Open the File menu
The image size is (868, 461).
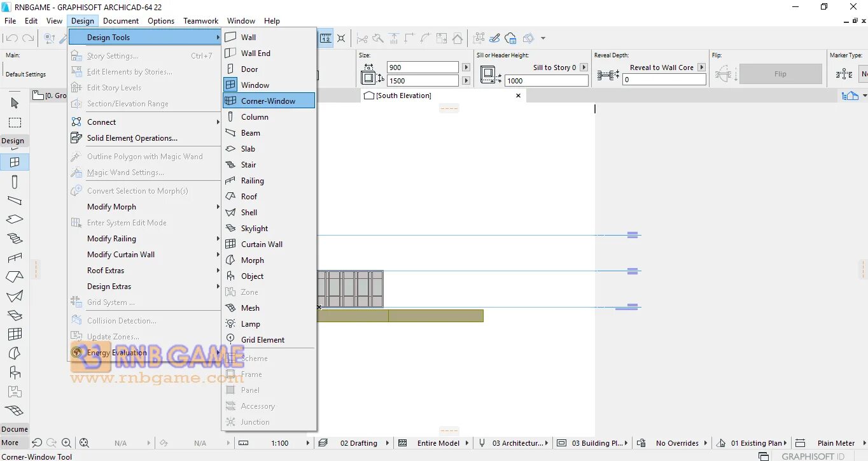coord(10,20)
